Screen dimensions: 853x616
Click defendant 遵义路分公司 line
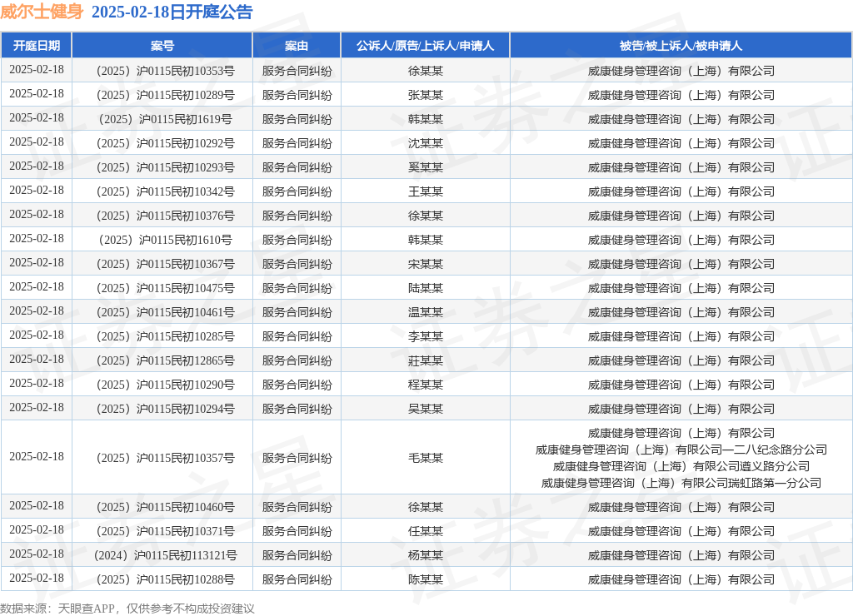pos(681,466)
